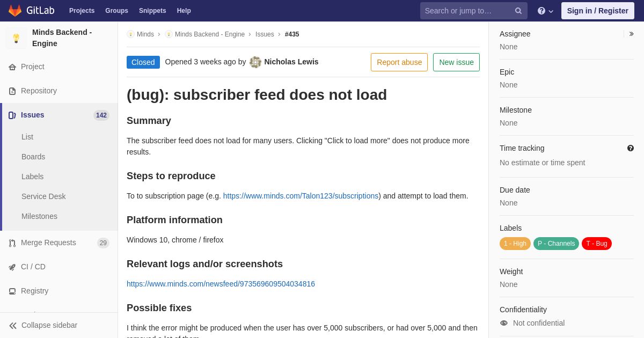644x338 pixels.
Task: Open the help question-mark menu
Action: tap(545, 11)
